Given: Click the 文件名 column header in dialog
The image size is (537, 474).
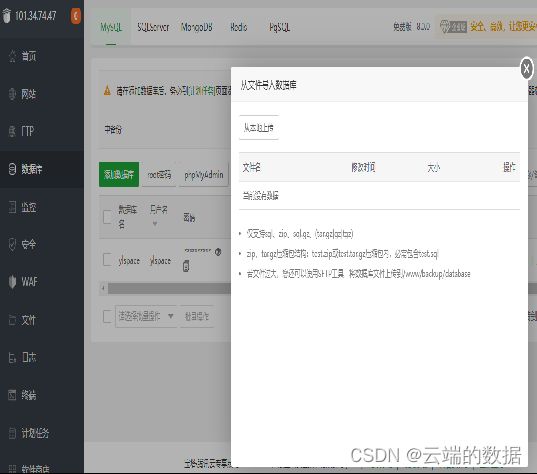Looking at the screenshot, I should tap(251, 167).
